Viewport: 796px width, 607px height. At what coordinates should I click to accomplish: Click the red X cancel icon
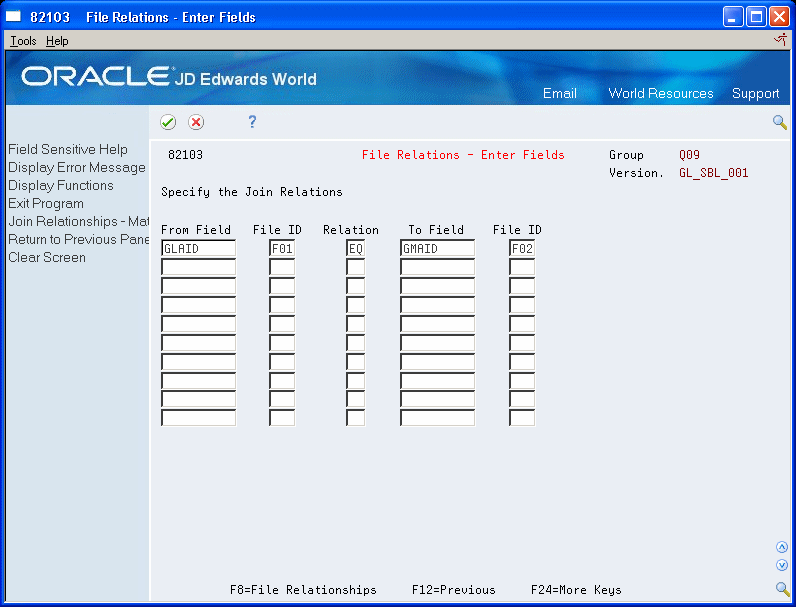196,122
